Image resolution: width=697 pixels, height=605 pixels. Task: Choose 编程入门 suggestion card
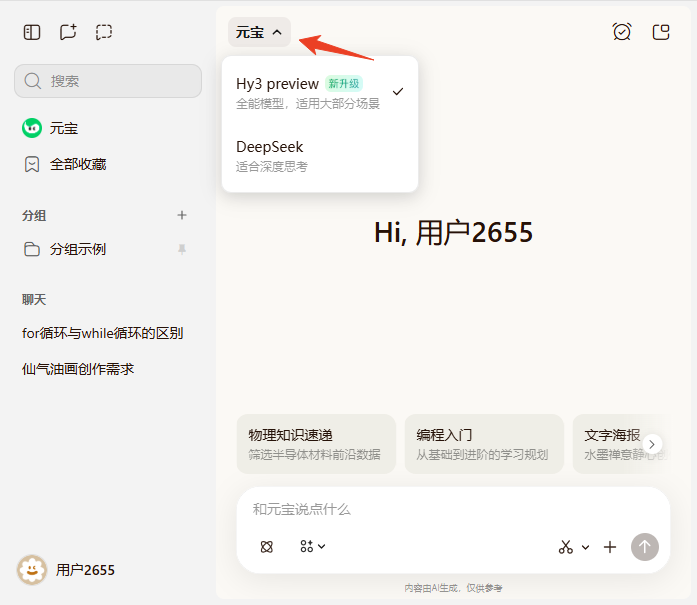[x=484, y=444]
